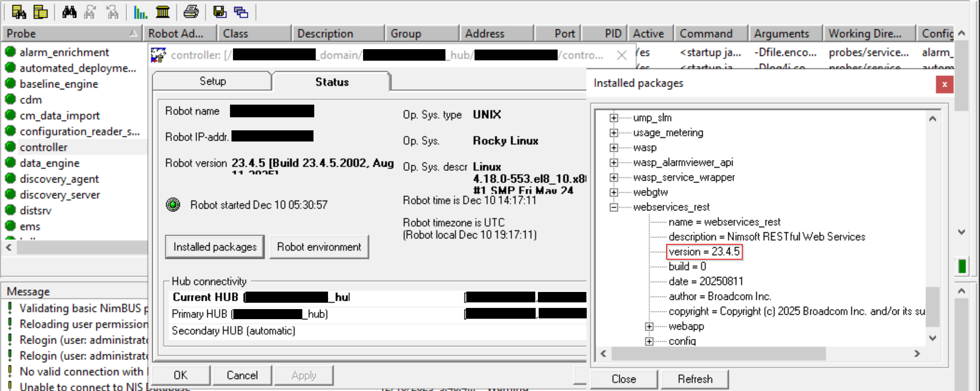
Task: Click the Installed packages horizontal scrollbar
Action: 718,354
